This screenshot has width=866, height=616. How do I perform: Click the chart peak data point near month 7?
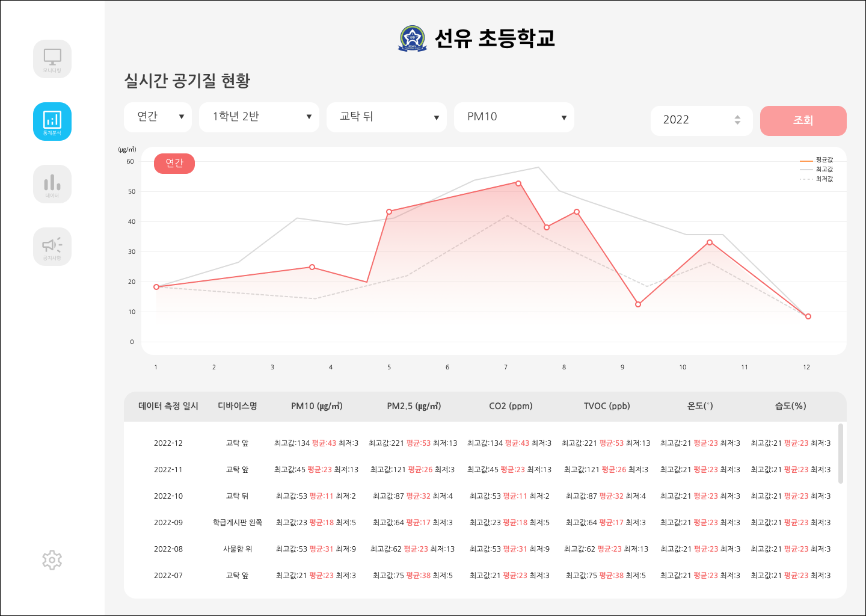(518, 183)
